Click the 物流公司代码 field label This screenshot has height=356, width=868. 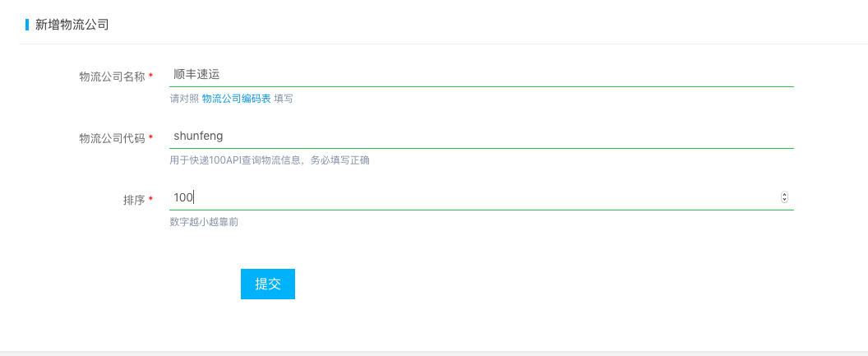(113, 138)
